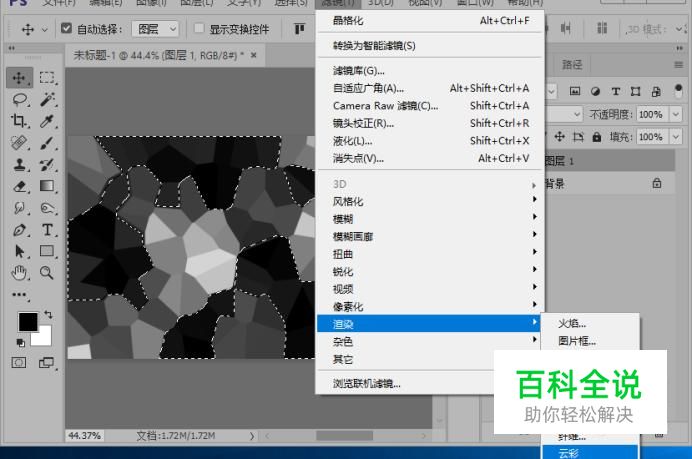Toggle the 自动选择 checkbox
692x459 pixels.
coord(66,28)
